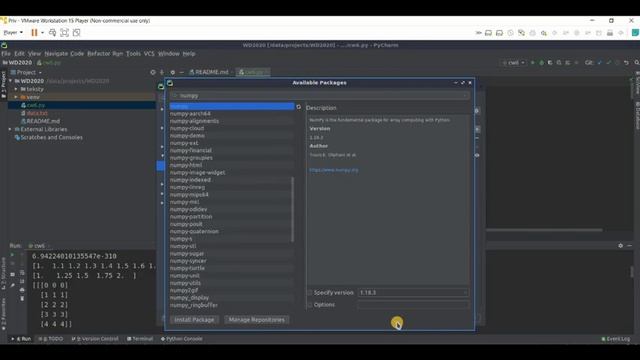Open Search Everywhere magnifier icon
640x360 pixels.
coord(636,63)
